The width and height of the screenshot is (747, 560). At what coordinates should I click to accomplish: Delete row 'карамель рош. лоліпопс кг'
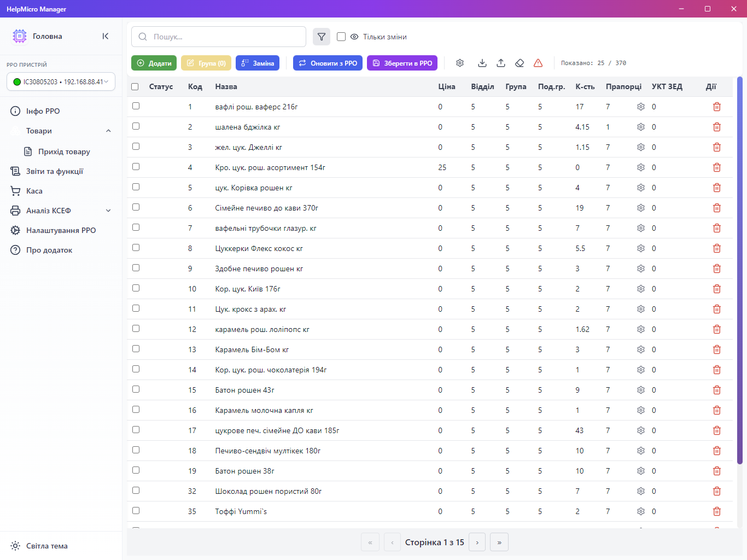(717, 329)
